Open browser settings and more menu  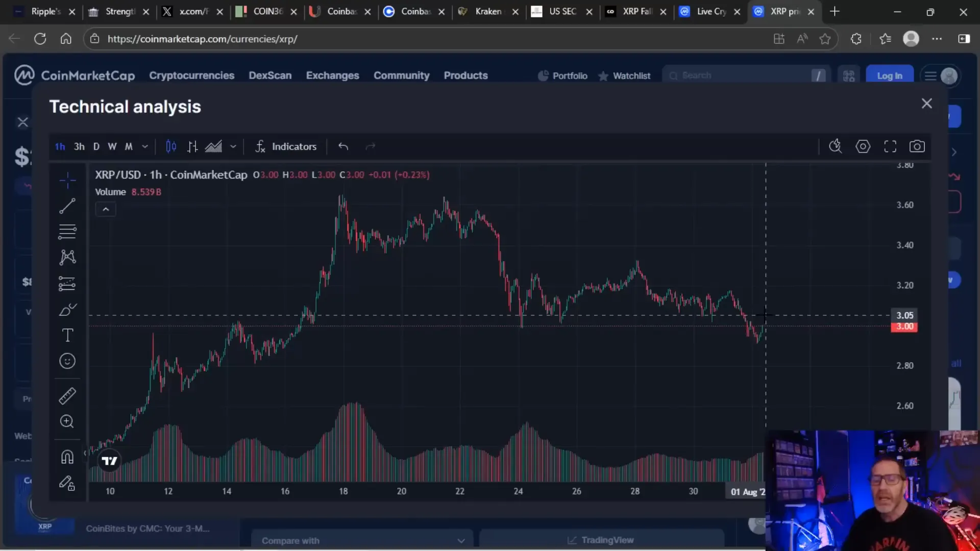(x=937, y=39)
